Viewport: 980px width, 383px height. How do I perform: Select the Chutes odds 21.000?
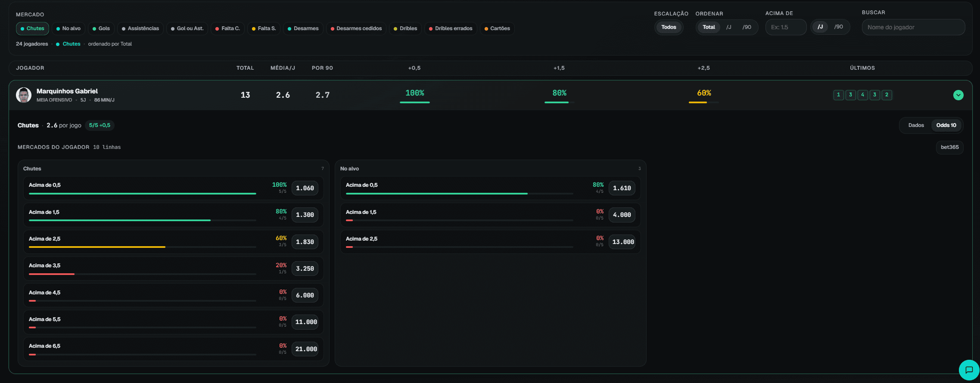pos(306,349)
